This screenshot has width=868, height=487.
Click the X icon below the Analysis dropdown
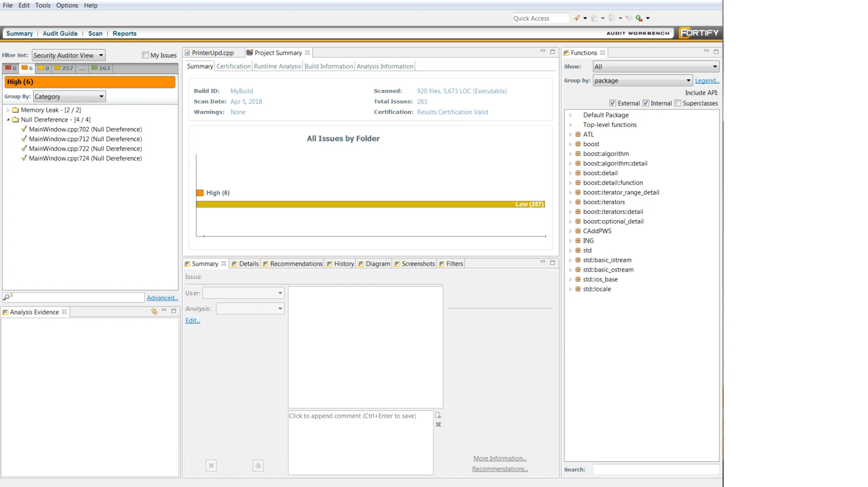tap(211, 466)
